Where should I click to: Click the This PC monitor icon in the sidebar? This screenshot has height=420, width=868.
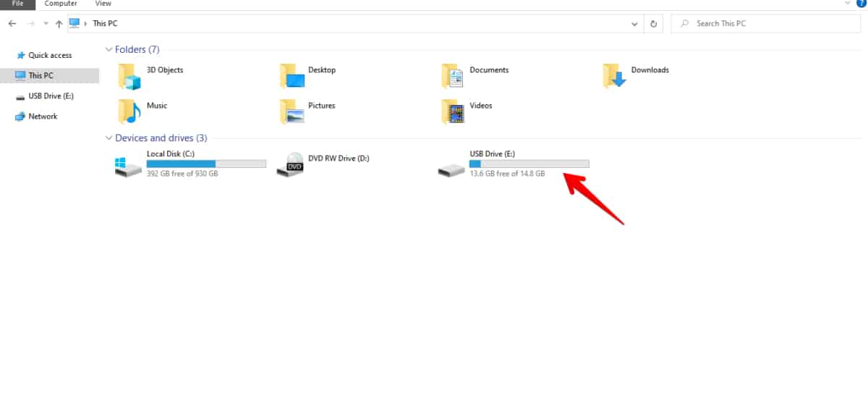(x=21, y=75)
